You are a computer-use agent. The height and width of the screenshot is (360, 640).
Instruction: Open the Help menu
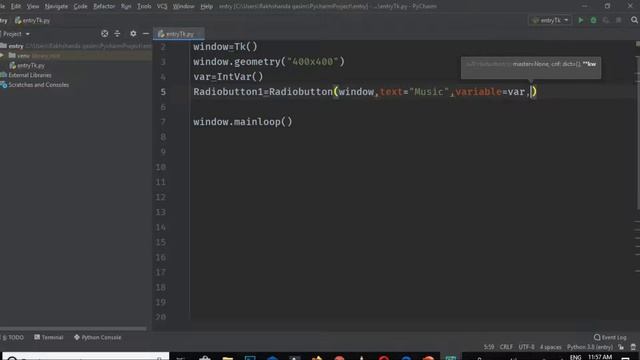coord(207,6)
